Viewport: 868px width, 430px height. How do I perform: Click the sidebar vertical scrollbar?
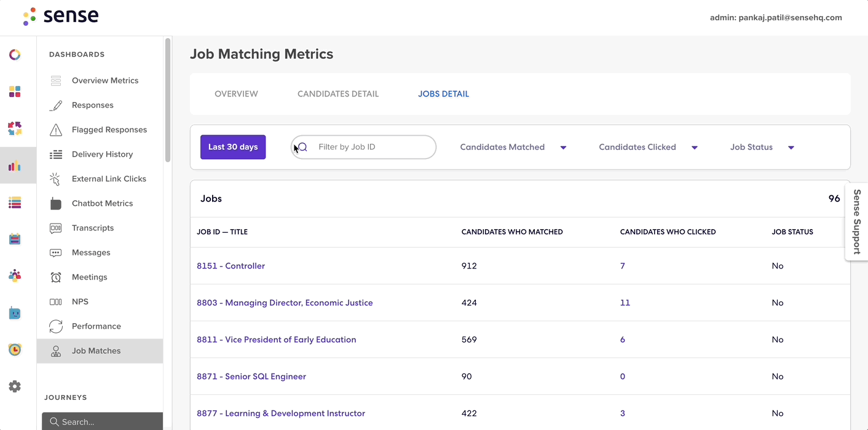pos(168,100)
